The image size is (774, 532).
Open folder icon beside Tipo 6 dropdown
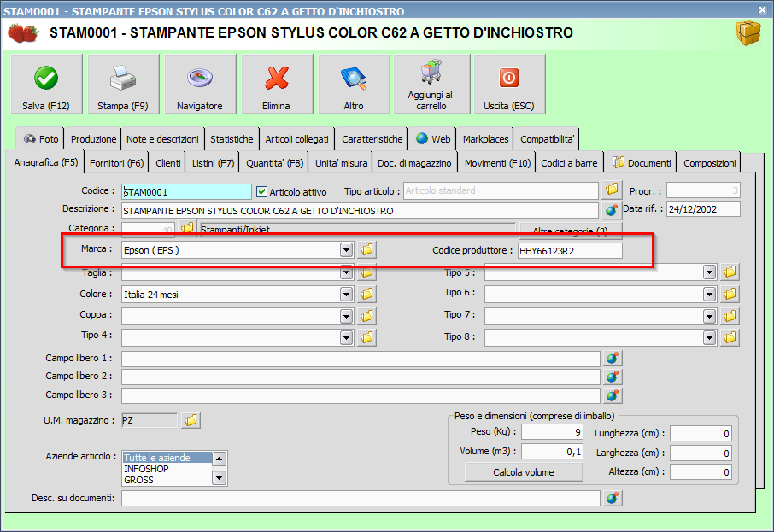[x=730, y=294]
